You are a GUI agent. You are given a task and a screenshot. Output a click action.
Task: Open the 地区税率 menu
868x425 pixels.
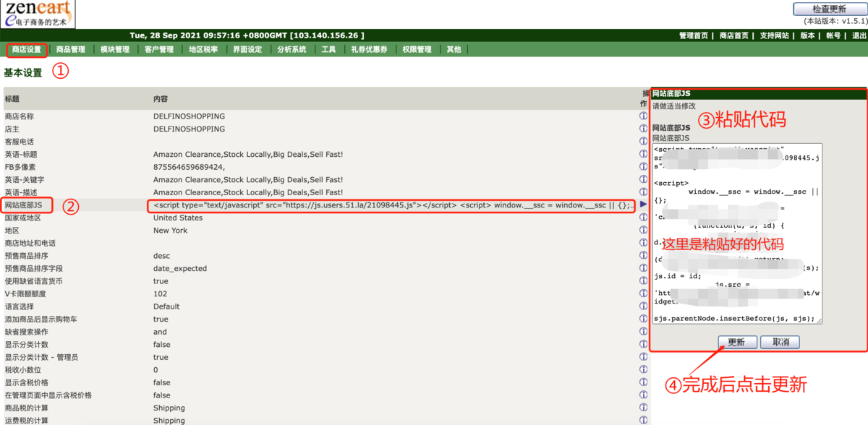203,50
